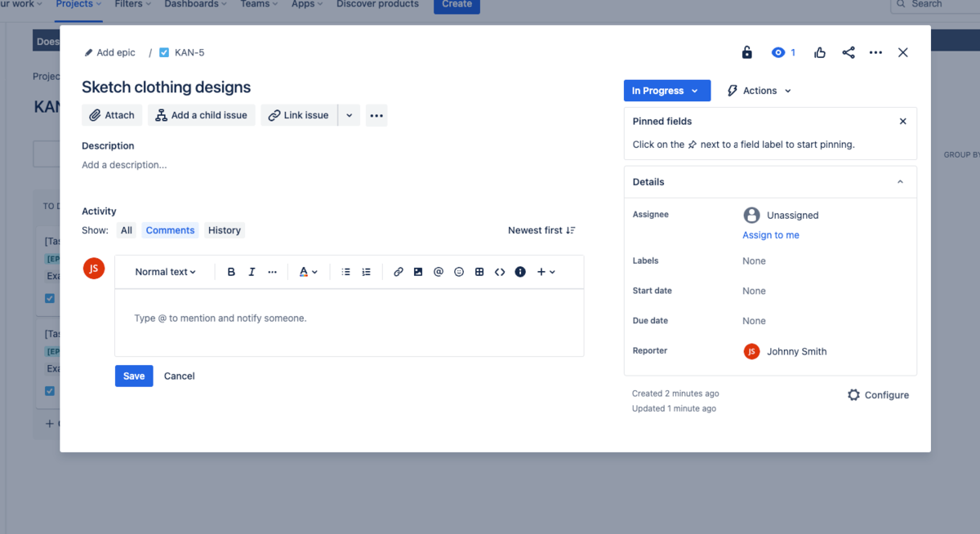
Task: Toggle the thumbs-up vote icon
Action: (x=820, y=52)
